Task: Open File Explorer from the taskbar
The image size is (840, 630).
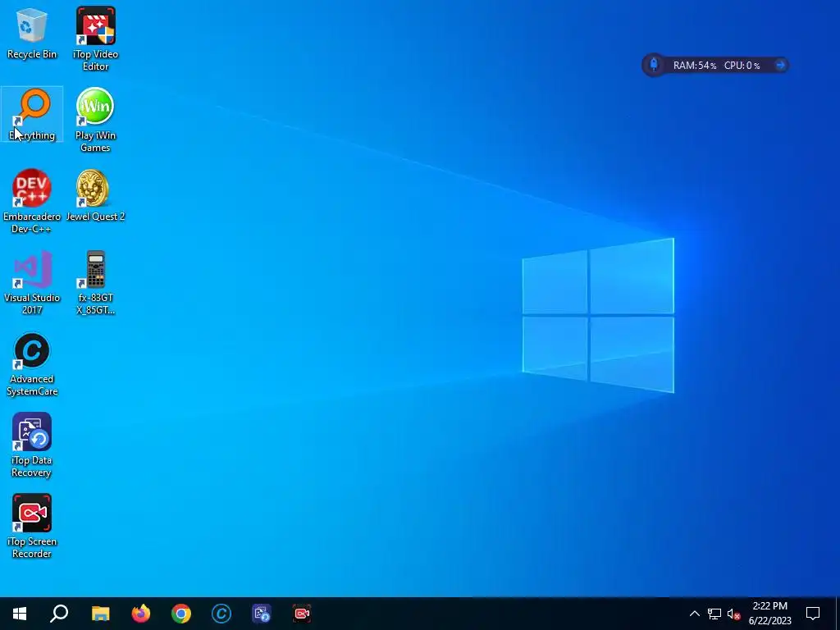Action: [100, 614]
